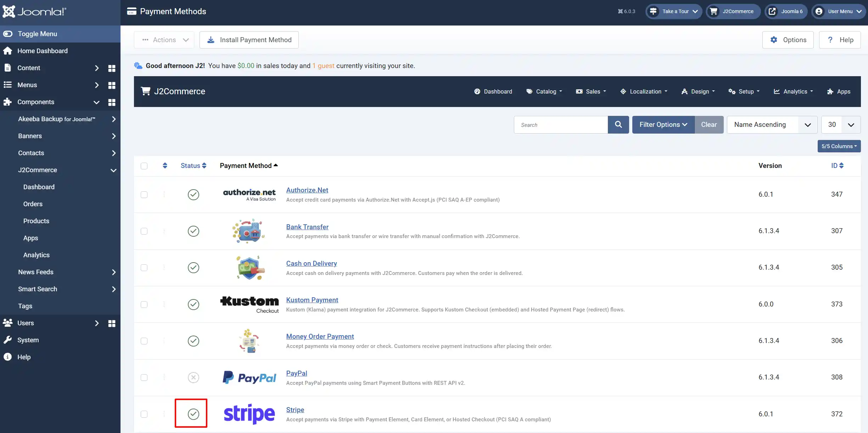
Task: Click the J2Commerce cart icon in banner
Action: click(146, 91)
